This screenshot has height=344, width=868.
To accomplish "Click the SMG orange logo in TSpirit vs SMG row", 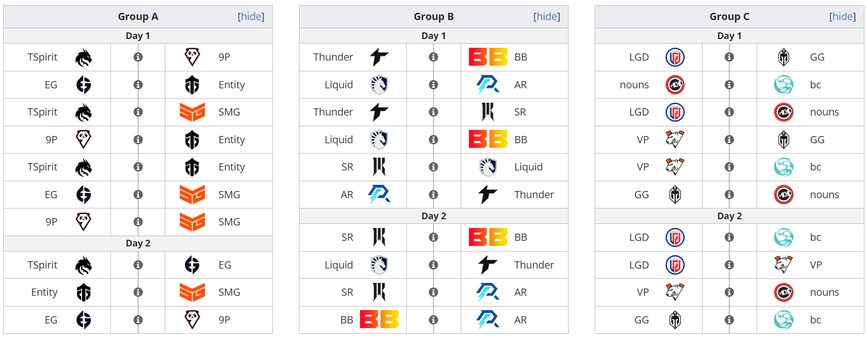I will tap(192, 112).
